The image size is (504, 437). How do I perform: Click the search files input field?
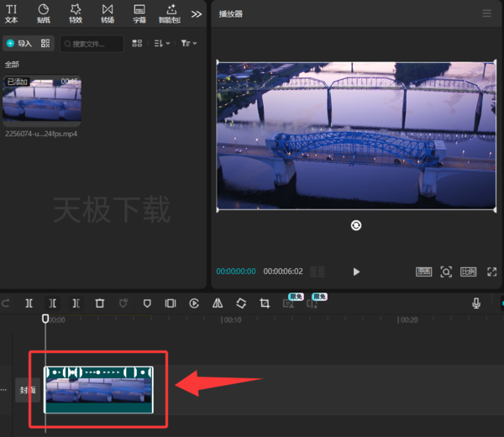point(92,44)
